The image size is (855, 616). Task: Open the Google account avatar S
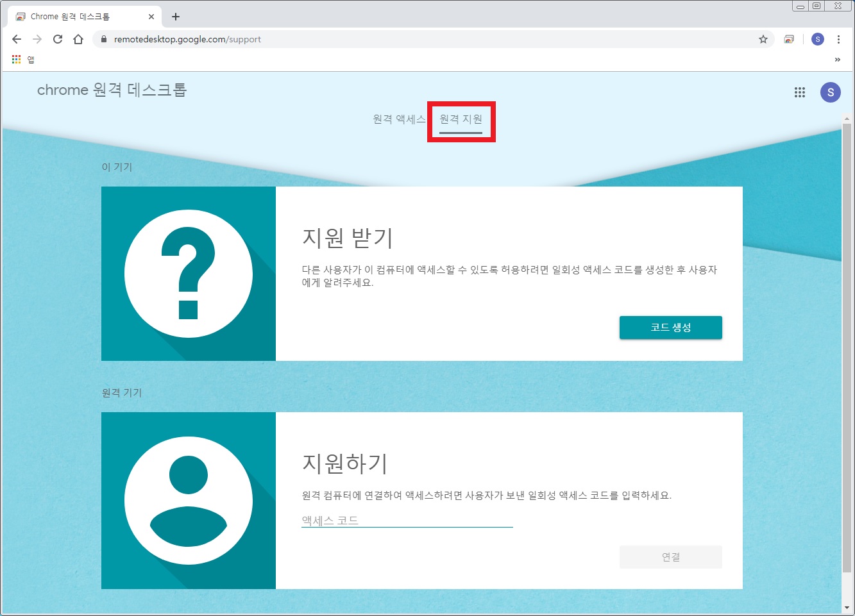[831, 92]
